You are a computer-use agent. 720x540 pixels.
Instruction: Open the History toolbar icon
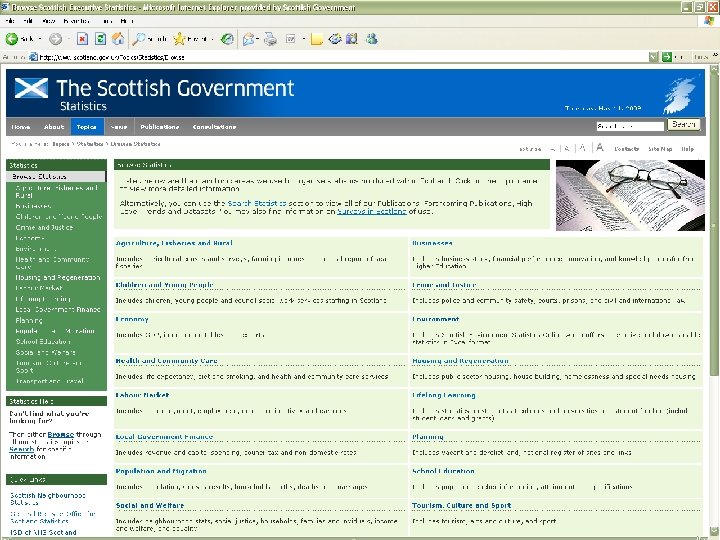click(x=227, y=39)
